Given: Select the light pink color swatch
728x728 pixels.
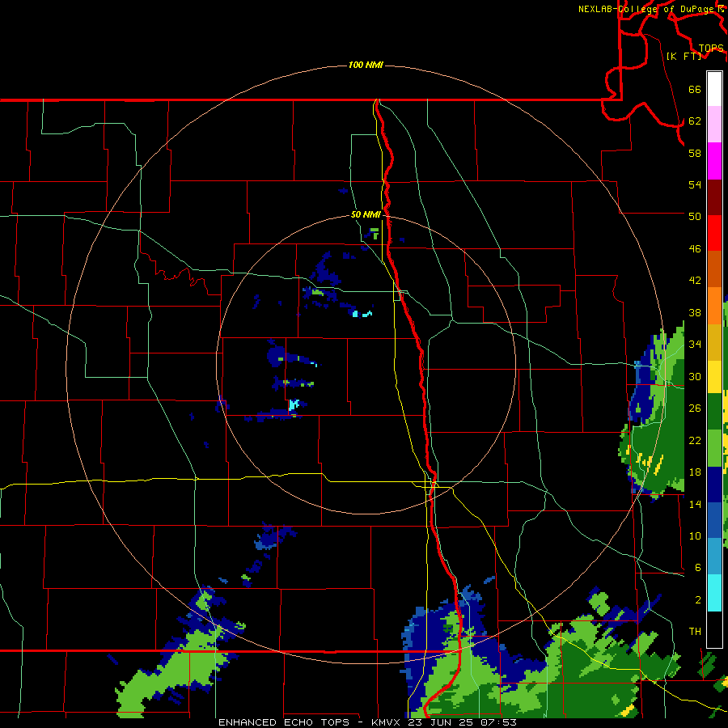Looking at the screenshot, I should point(714,124).
